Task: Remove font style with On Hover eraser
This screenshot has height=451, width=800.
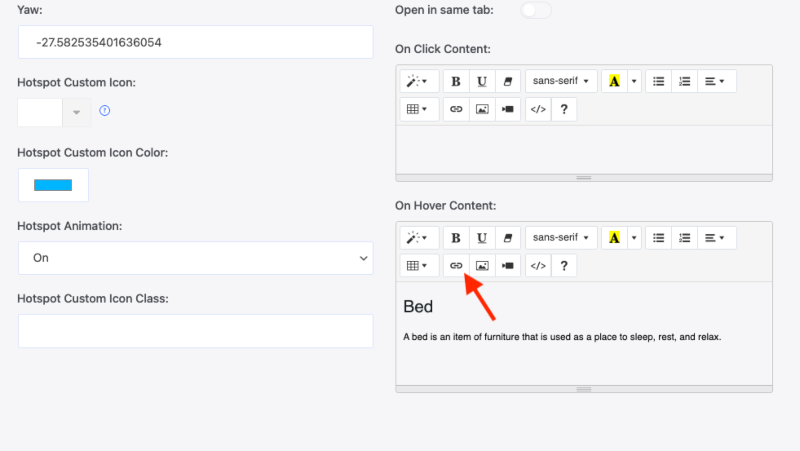Action: pyautogui.click(x=508, y=238)
